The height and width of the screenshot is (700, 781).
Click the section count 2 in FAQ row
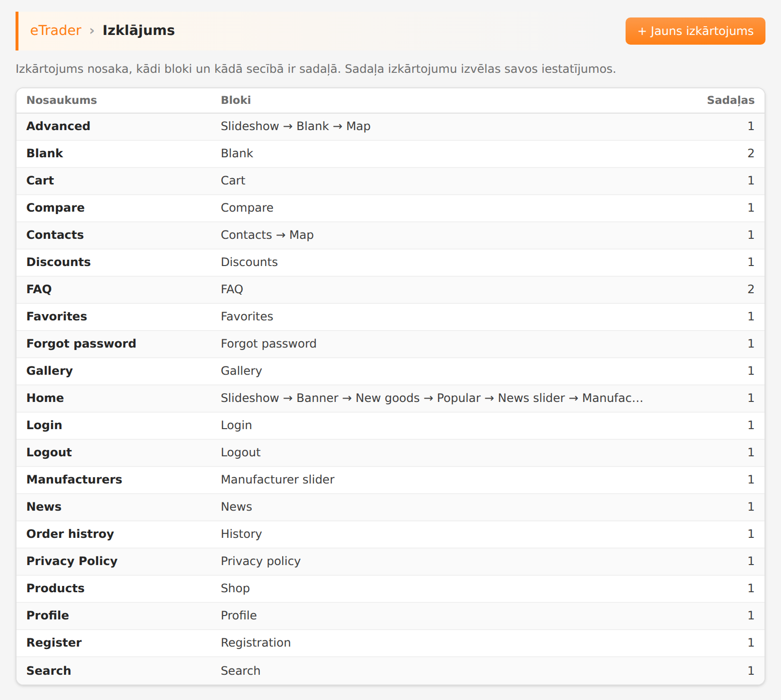click(x=751, y=289)
